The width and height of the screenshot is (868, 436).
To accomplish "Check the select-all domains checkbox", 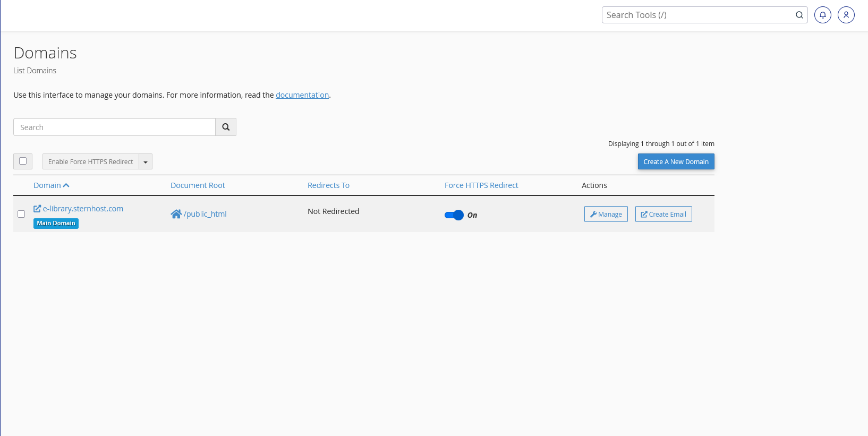I will [x=23, y=161].
